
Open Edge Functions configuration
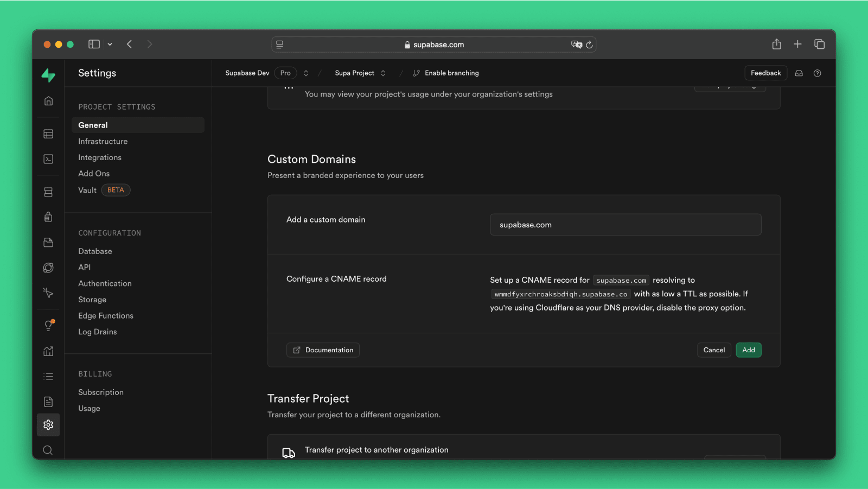point(106,316)
